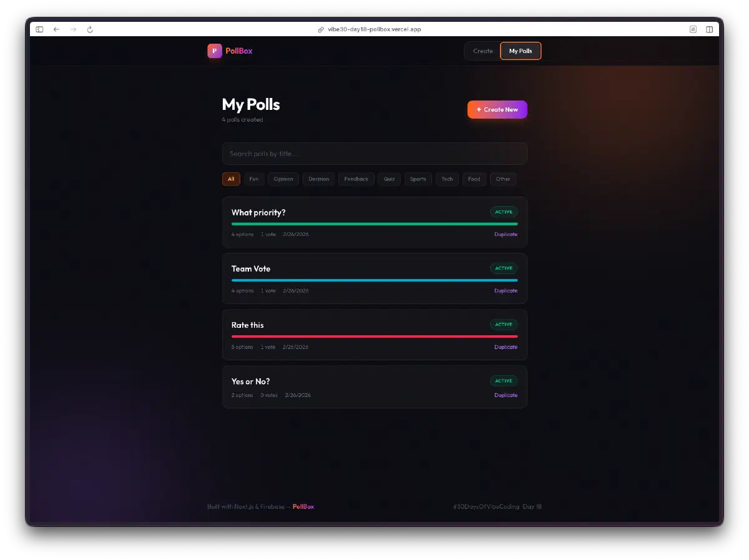
Task: Click the PollBox logo icon
Action: pos(215,51)
